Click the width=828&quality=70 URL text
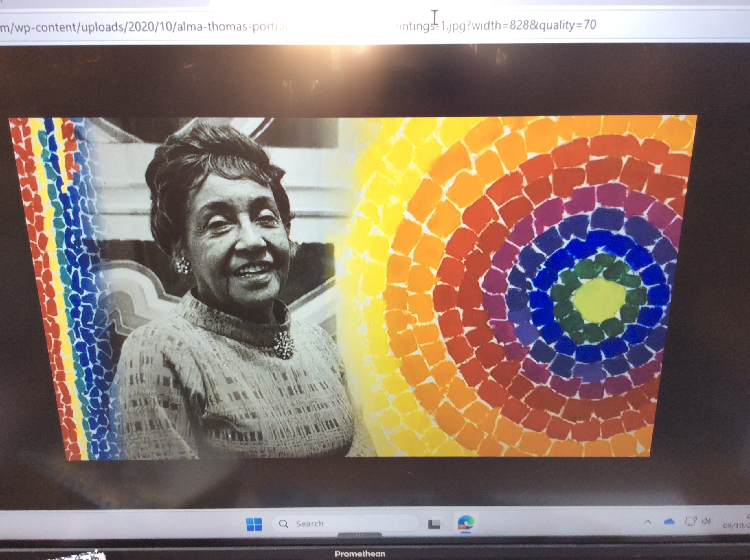The height and width of the screenshot is (560, 750). click(534, 25)
